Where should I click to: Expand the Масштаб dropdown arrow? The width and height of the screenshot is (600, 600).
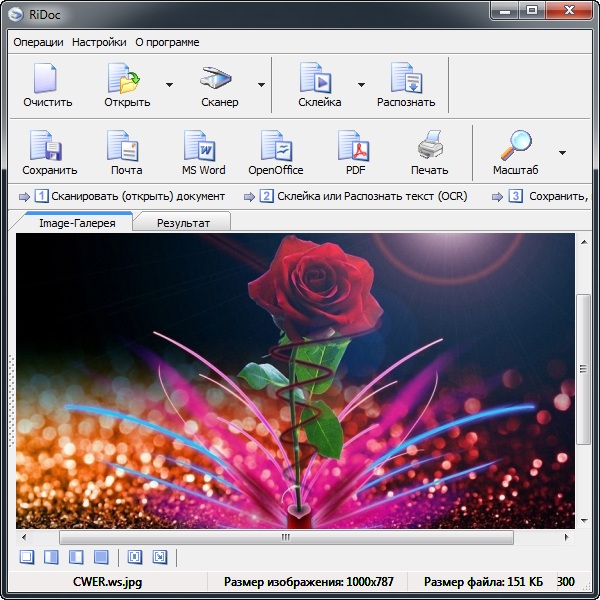click(x=562, y=153)
